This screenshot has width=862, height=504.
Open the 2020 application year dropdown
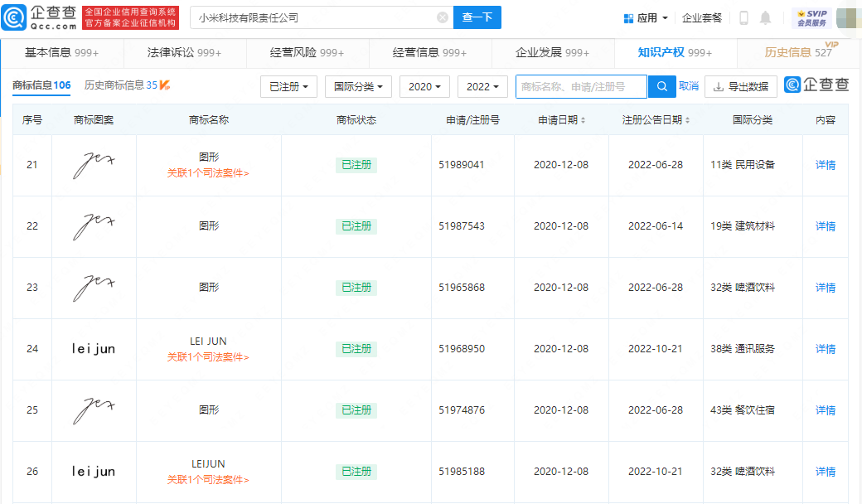tap(424, 87)
